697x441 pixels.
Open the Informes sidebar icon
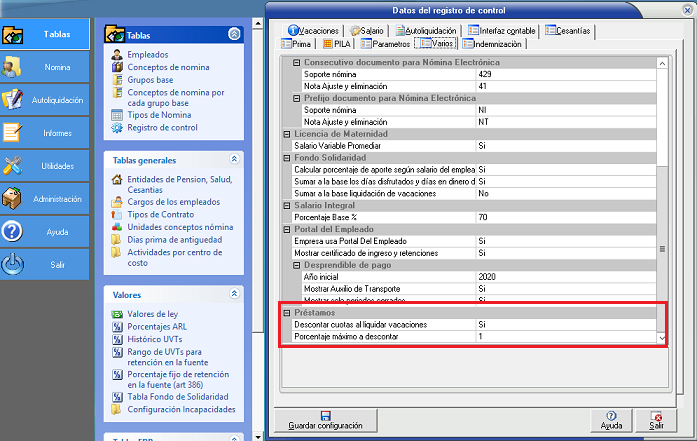point(14,133)
